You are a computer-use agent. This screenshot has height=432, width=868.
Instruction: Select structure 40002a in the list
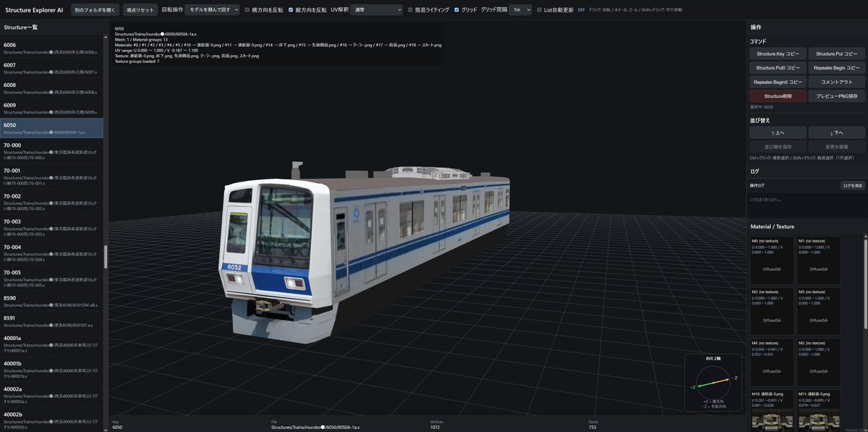point(52,395)
